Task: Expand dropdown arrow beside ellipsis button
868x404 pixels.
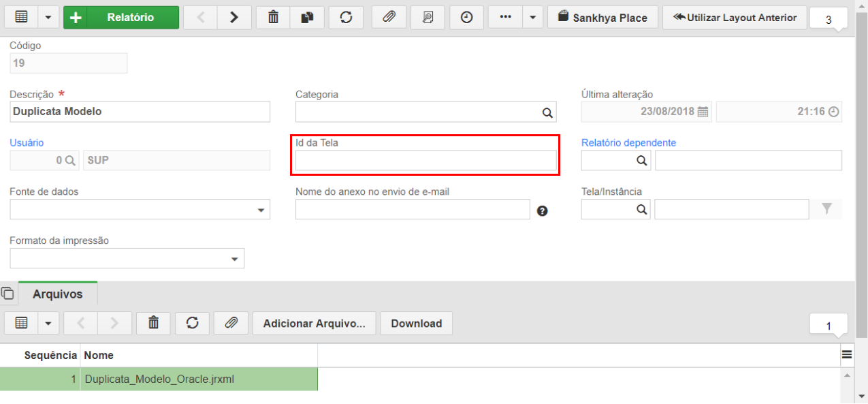Action: (x=532, y=17)
